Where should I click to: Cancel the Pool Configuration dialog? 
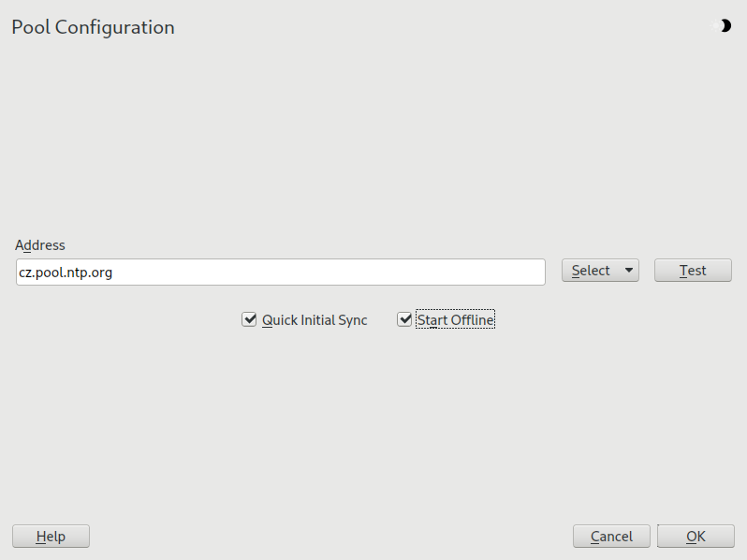point(611,537)
